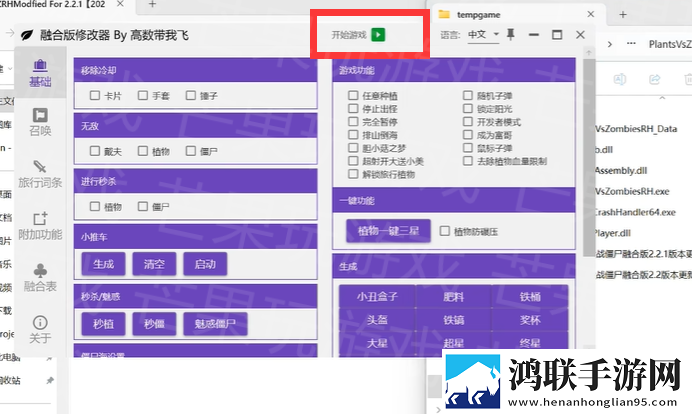Click 清空 button under 小推车
This screenshot has height=414, width=692.
pos(154,264)
